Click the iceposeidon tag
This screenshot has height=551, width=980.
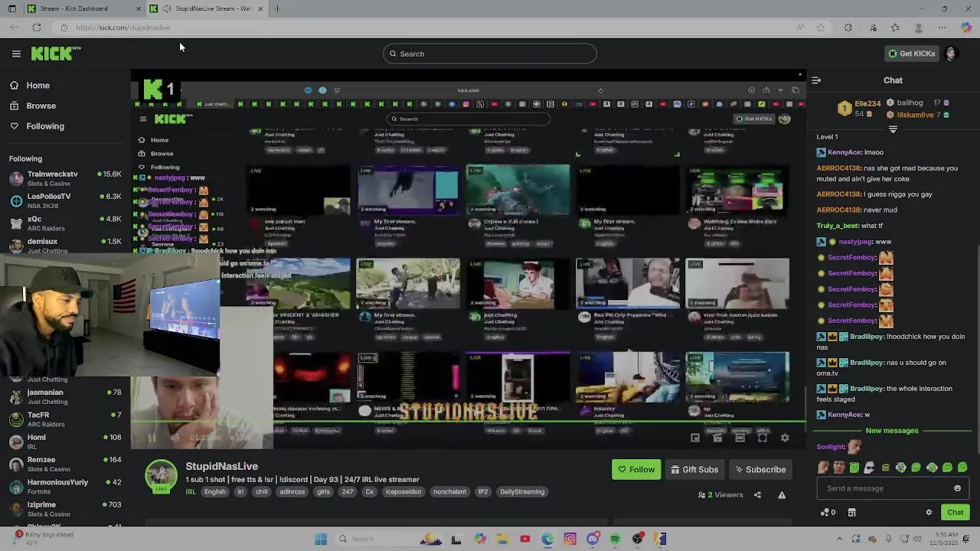point(403,492)
